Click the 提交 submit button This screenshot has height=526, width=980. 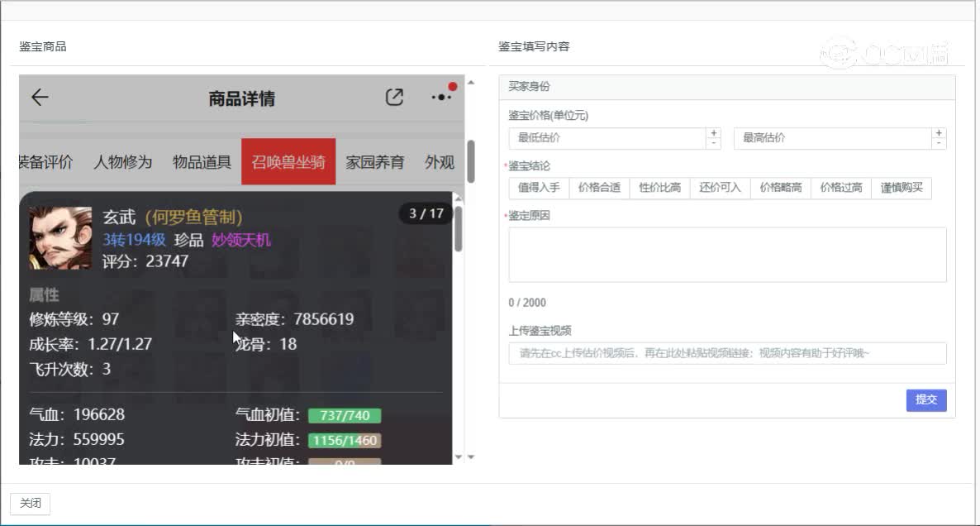click(x=926, y=400)
